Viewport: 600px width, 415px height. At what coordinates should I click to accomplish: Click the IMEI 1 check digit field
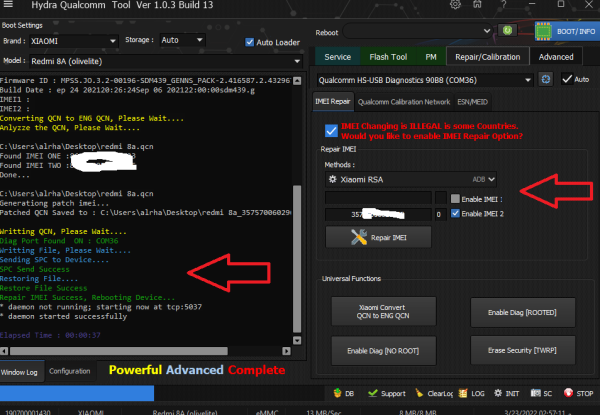440,198
